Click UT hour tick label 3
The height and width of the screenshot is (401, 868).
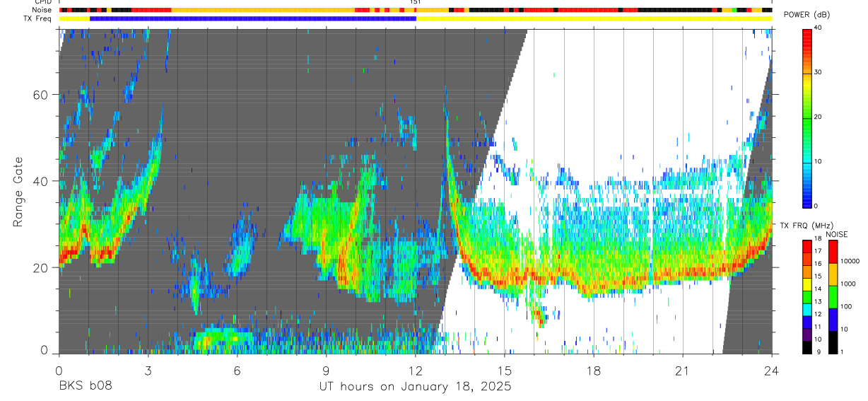[x=148, y=371]
